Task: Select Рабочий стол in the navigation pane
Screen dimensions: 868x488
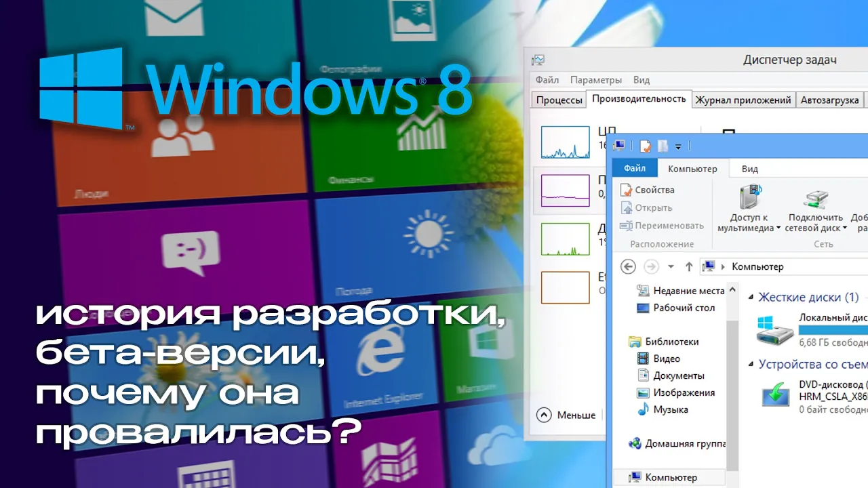Action: (x=676, y=307)
